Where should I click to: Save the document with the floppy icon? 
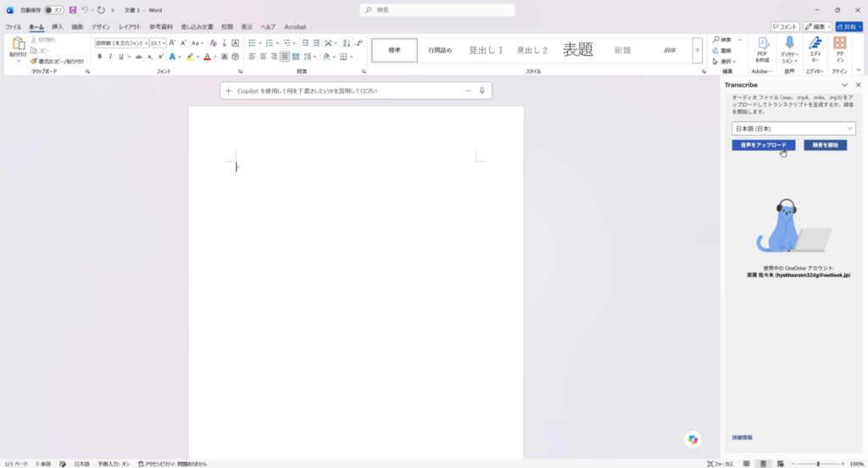click(x=73, y=10)
